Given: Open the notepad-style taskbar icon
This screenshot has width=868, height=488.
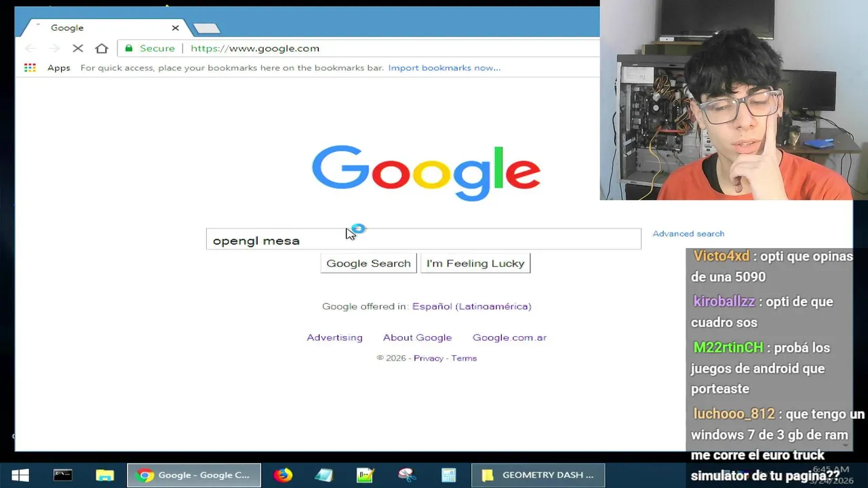Looking at the screenshot, I should click(324, 475).
